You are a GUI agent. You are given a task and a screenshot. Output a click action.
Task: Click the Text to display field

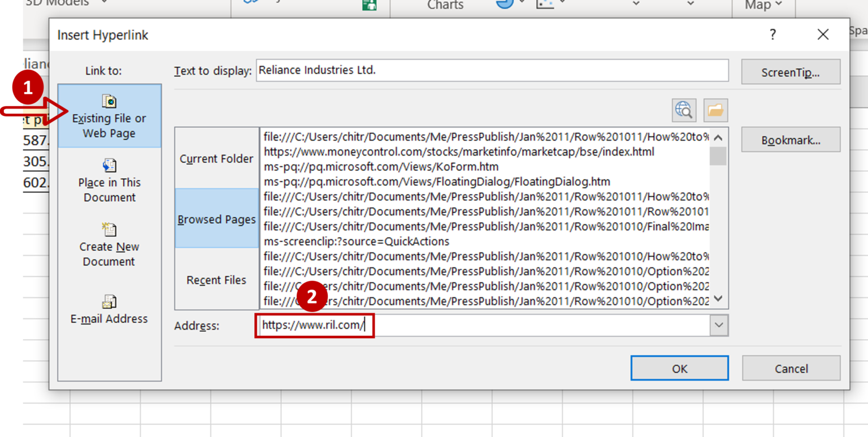pos(492,71)
